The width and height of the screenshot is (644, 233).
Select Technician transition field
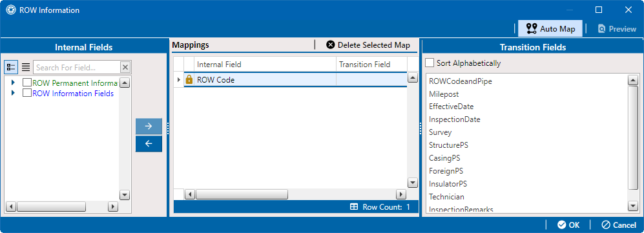(x=446, y=196)
